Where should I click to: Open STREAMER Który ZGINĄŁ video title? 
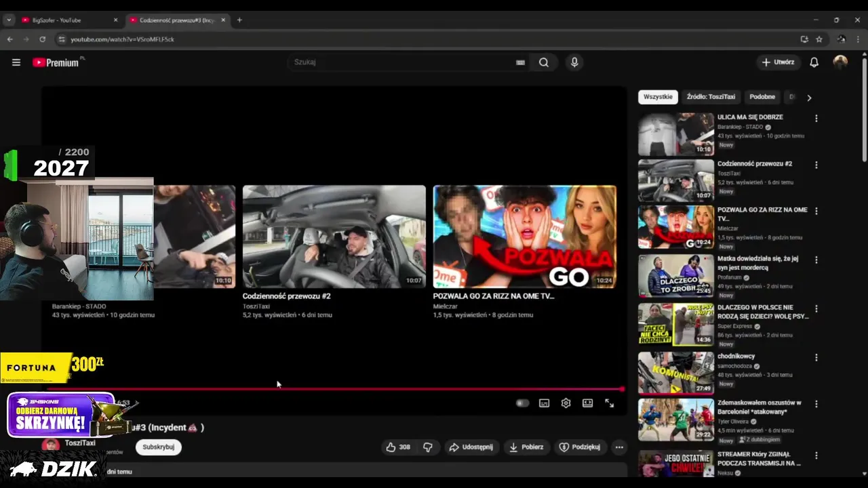click(x=759, y=459)
